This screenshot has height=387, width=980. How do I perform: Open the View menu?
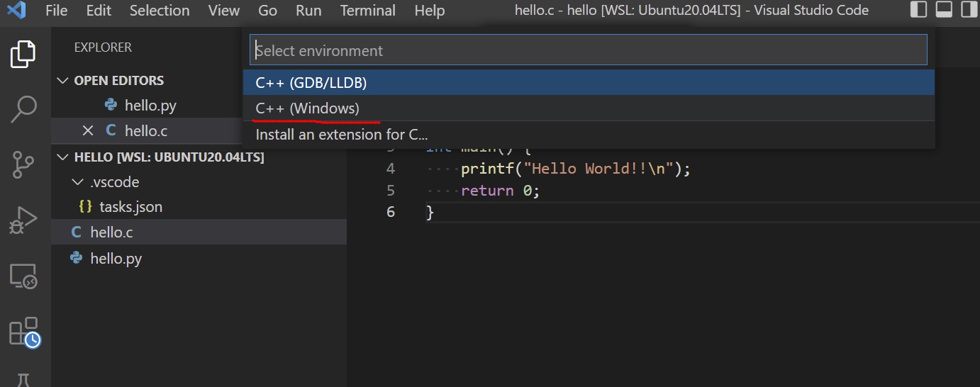(224, 11)
